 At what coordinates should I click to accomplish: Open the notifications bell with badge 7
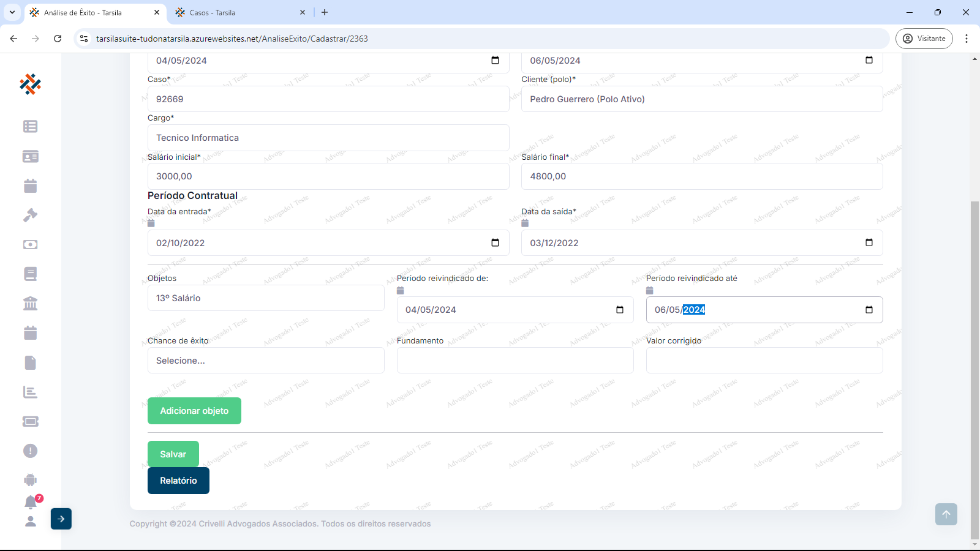pyautogui.click(x=31, y=502)
